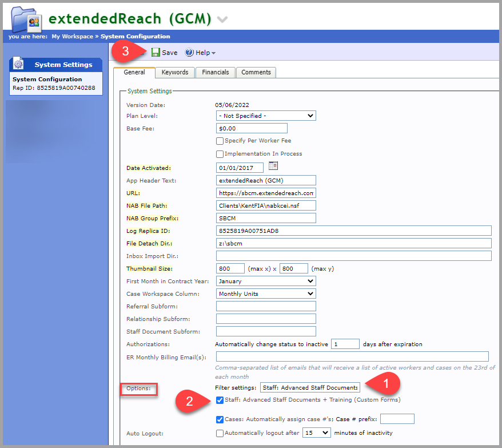Click the Relationship Subform field
Screen dimensions: 502x448
pyautogui.click(x=266, y=319)
